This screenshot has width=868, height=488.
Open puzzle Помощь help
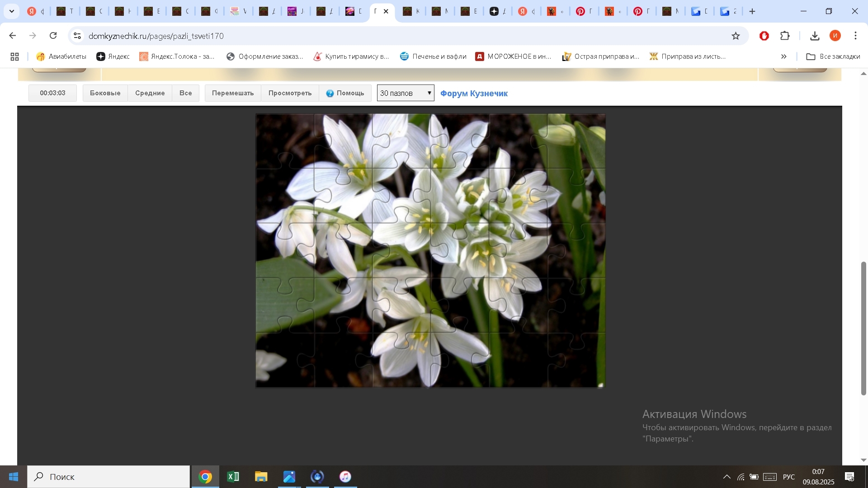345,93
